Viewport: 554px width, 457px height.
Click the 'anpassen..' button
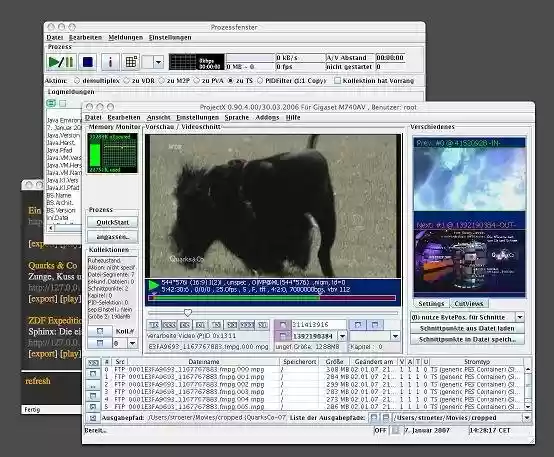click(x=112, y=236)
